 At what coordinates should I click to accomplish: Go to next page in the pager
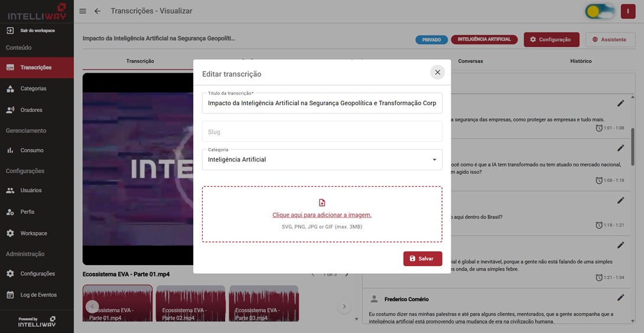point(347,274)
